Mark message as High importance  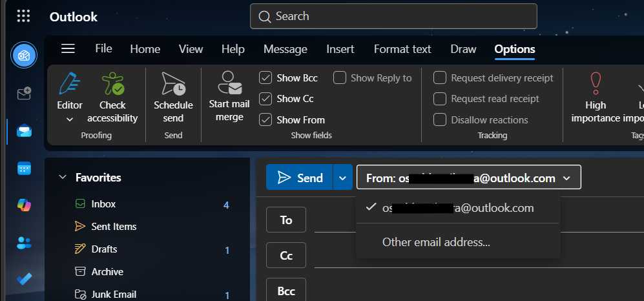click(x=595, y=98)
